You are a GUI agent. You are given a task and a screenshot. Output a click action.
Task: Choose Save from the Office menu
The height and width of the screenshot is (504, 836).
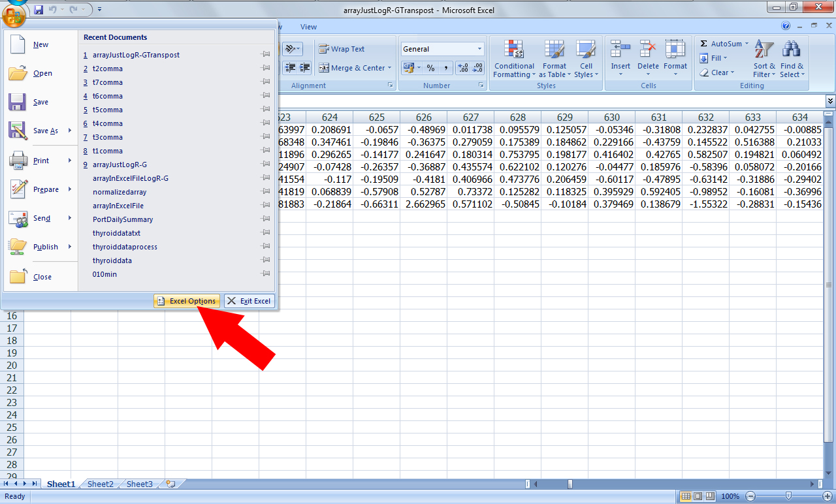(x=40, y=102)
